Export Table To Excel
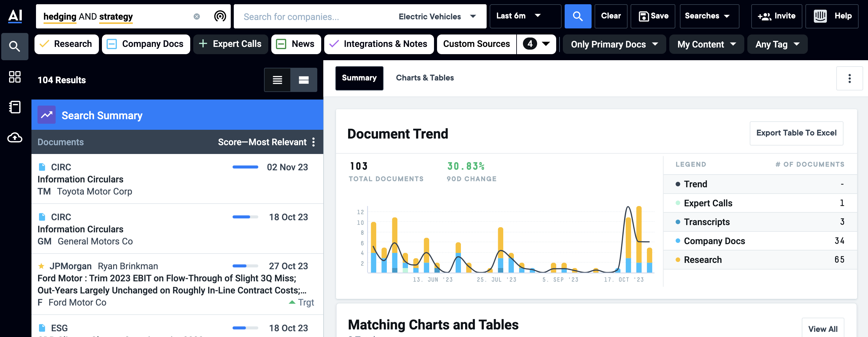This screenshot has width=868, height=337. pos(796,133)
